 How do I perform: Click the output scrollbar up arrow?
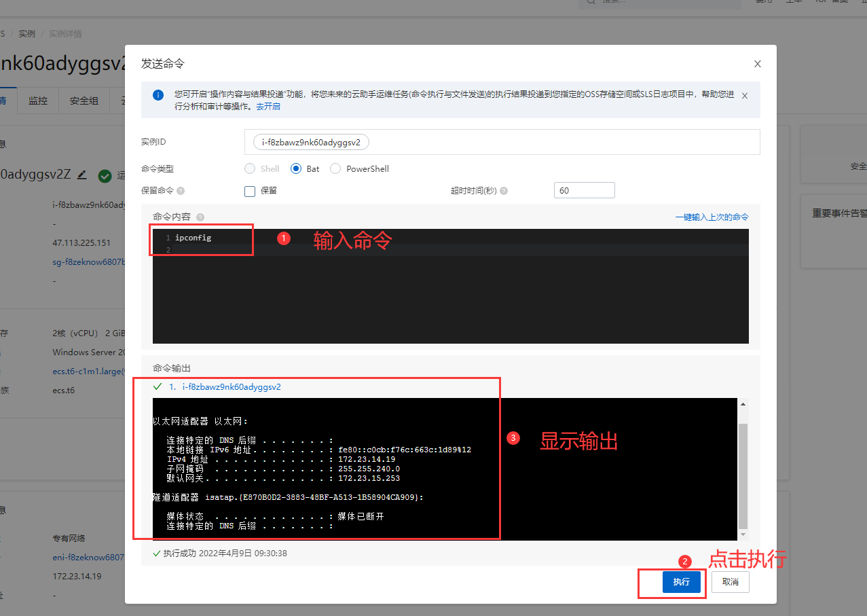tap(743, 404)
